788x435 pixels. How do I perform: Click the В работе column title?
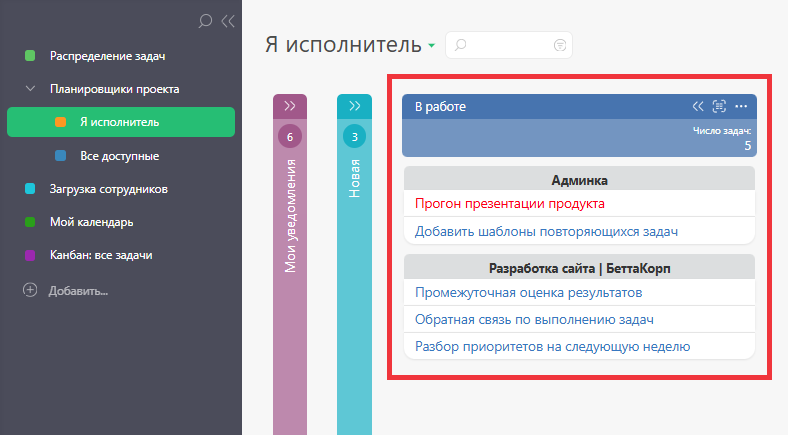[x=440, y=106]
